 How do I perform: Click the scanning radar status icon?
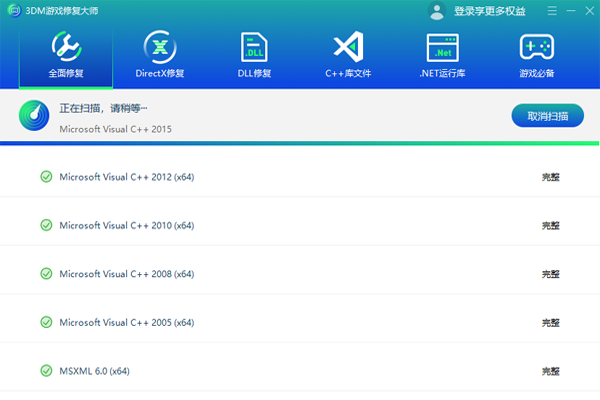[x=35, y=117]
